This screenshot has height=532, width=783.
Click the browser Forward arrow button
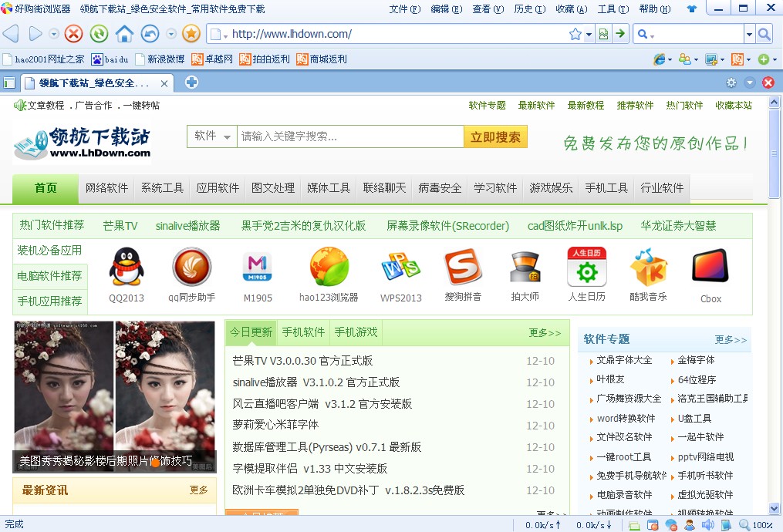click(35, 34)
